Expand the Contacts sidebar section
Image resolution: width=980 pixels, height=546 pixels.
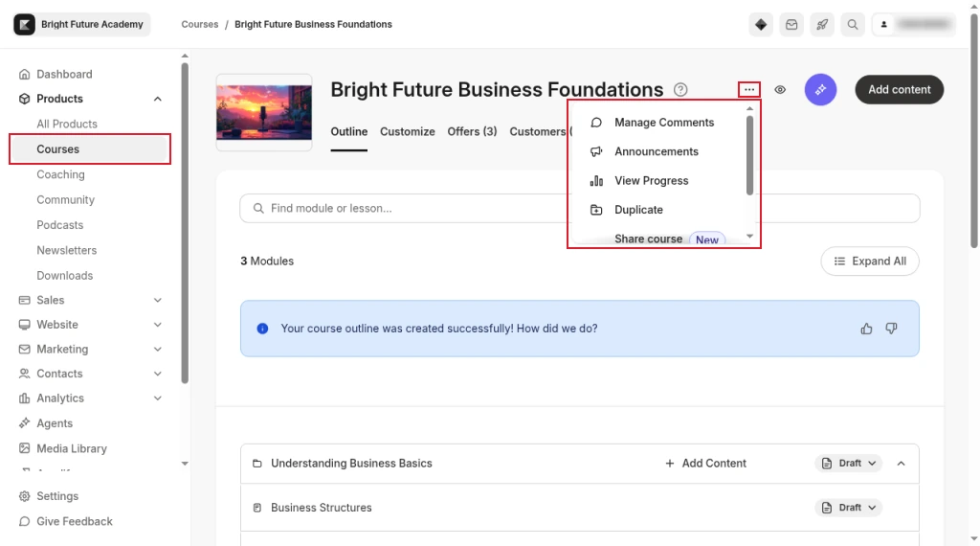158,374
